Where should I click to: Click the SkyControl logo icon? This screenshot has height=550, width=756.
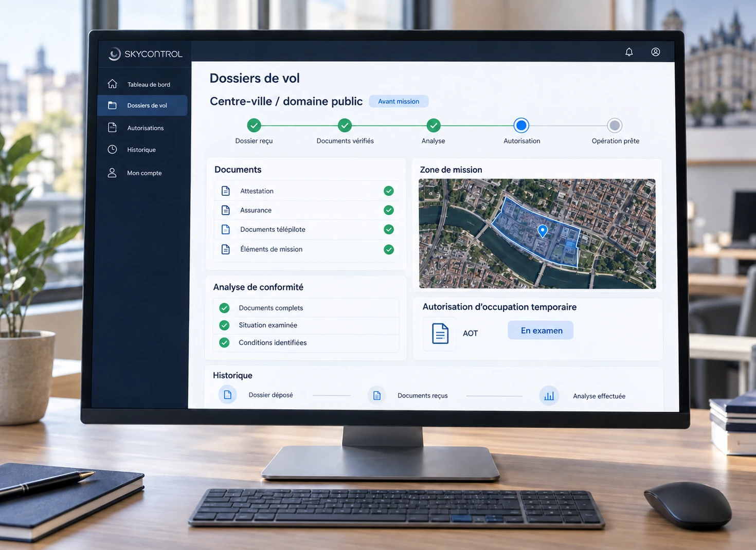(x=115, y=54)
